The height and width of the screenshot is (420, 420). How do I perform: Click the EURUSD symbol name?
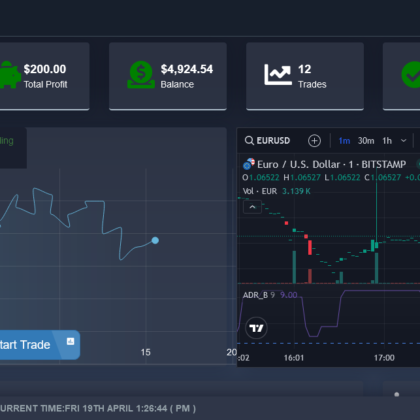coord(273,141)
